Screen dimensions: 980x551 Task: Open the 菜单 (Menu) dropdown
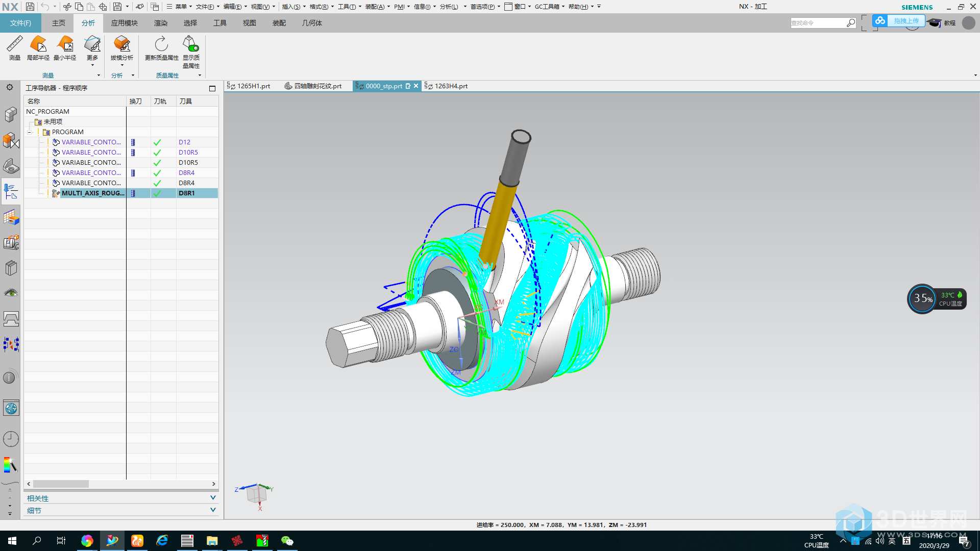pyautogui.click(x=179, y=7)
